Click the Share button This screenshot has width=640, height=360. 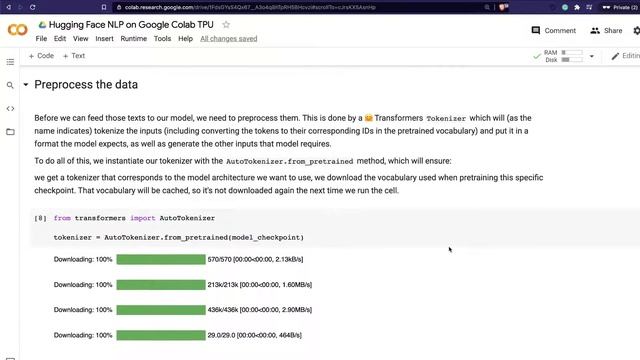point(606,31)
